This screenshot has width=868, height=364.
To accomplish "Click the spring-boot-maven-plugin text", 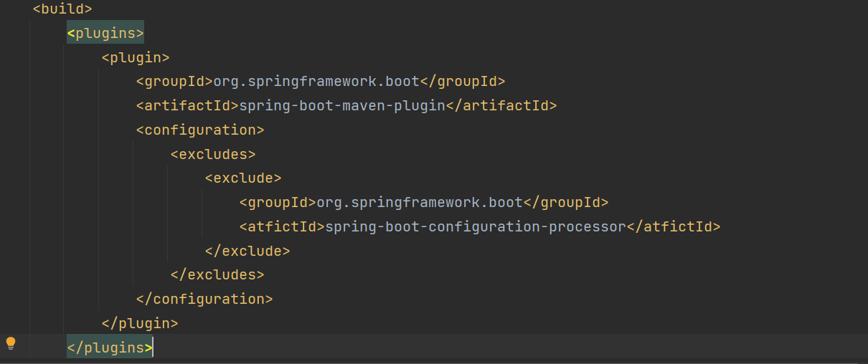I will (341, 106).
